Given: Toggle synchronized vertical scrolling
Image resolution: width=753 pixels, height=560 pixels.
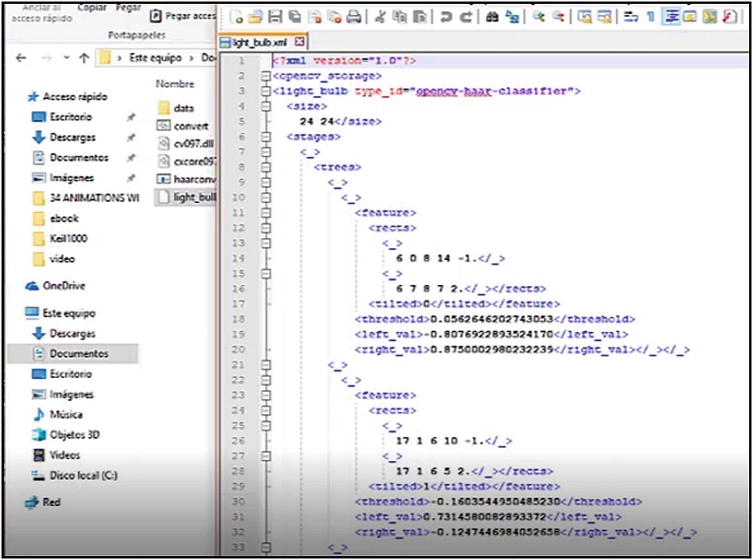Looking at the screenshot, I should tap(583, 17).
